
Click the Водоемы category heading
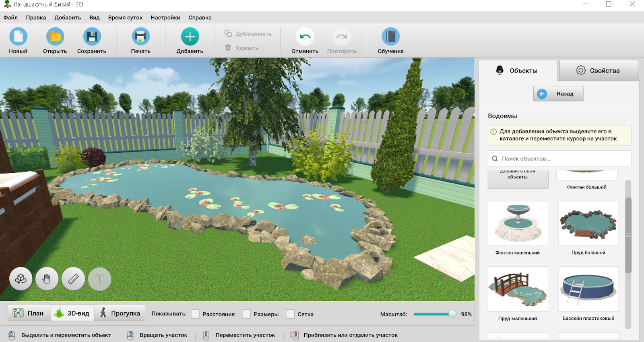point(502,116)
